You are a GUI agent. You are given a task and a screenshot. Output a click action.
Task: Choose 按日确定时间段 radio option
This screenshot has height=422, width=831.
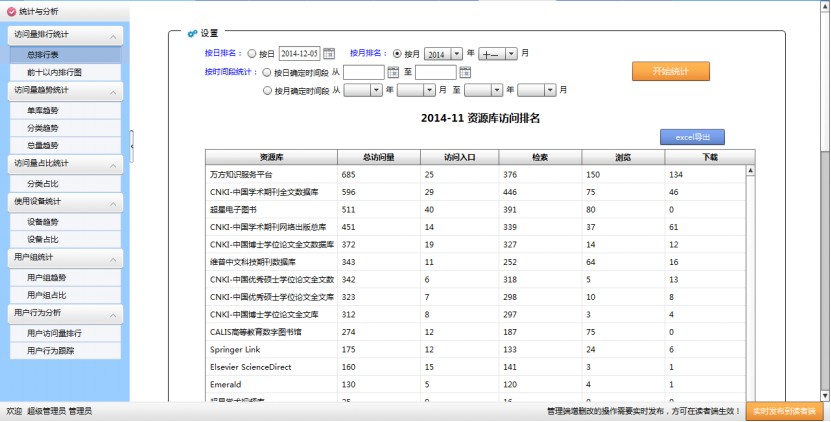click(266, 72)
